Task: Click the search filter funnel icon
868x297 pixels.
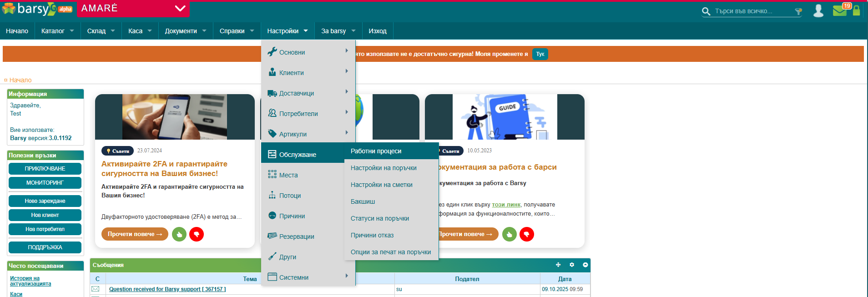Action: [x=798, y=11]
